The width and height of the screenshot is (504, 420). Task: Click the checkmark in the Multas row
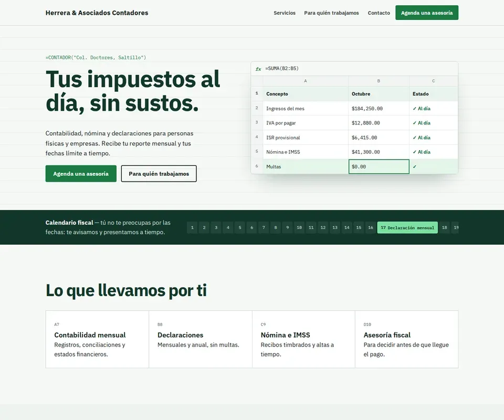415,166
